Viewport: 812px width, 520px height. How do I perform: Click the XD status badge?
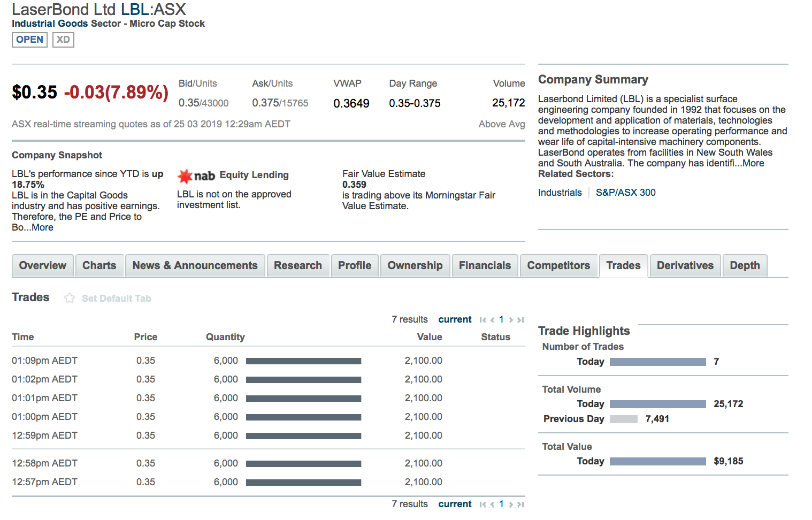[x=63, y=40]
